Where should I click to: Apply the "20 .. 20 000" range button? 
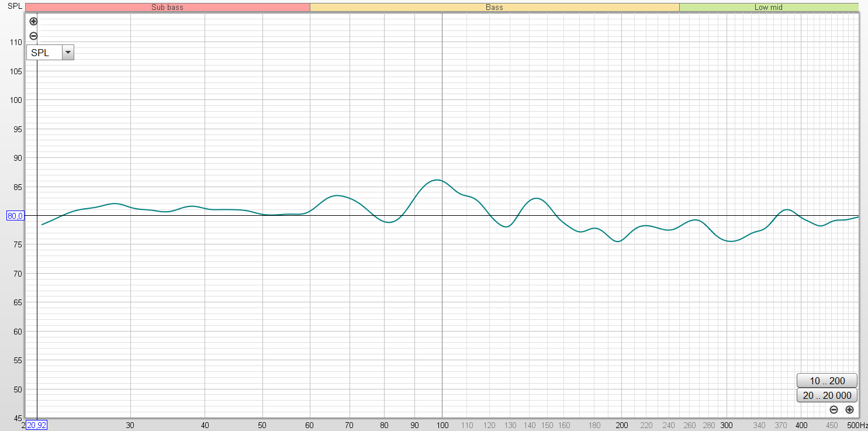[x=827, y=395]
